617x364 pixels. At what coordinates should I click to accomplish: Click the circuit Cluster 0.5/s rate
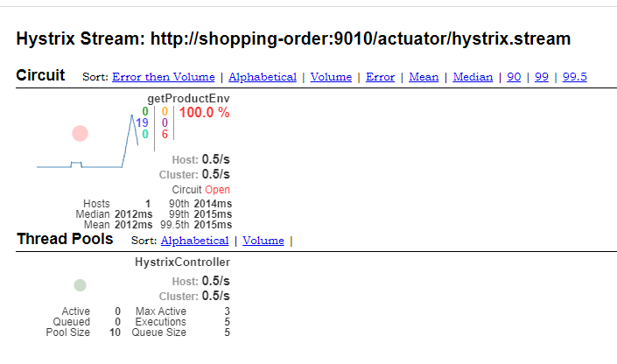tap(215, 174)
